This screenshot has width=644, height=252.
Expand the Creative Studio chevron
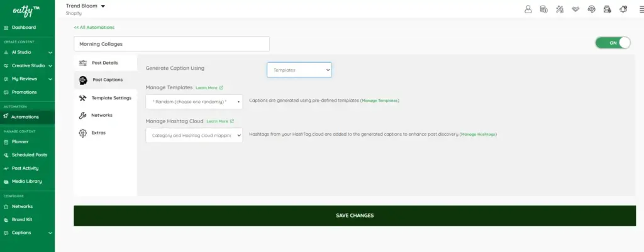[50, 65]
